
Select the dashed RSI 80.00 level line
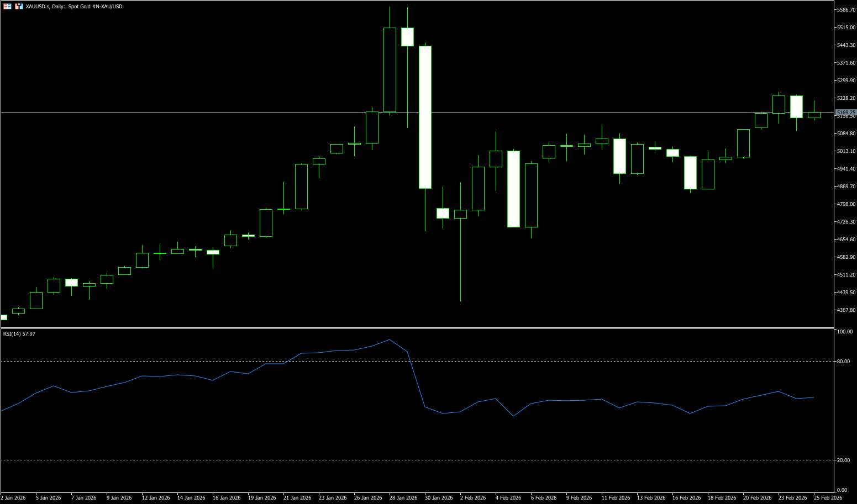[x=414, y=361]
